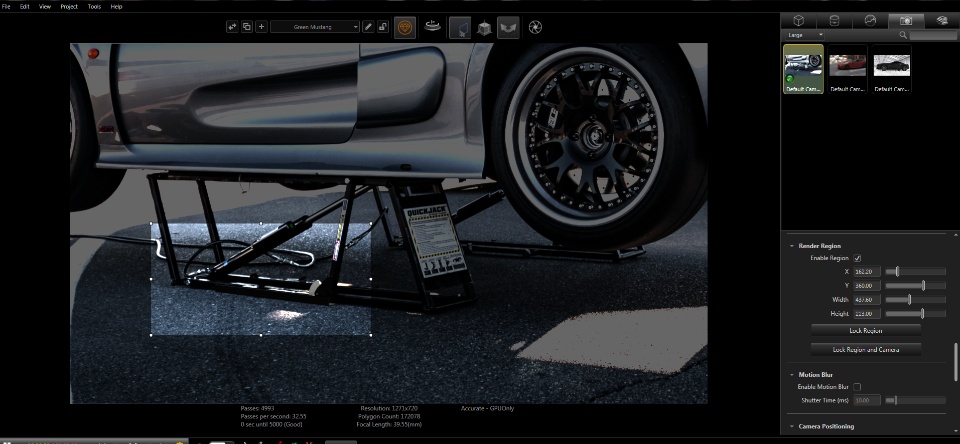The height and width of the screenshot is (444, 960).
Task: Uncheck the Enable Region checkbox
Action: 857,258
